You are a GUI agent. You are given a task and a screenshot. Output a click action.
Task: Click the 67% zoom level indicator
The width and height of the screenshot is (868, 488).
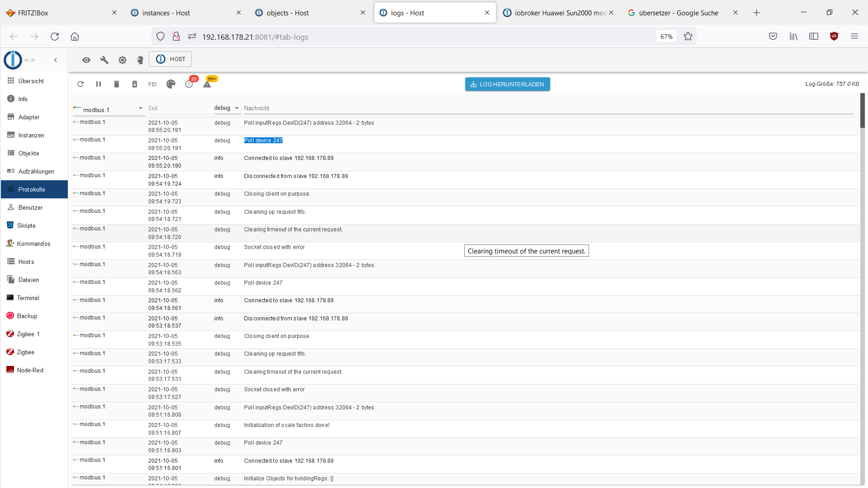click(x=666, y=37)
